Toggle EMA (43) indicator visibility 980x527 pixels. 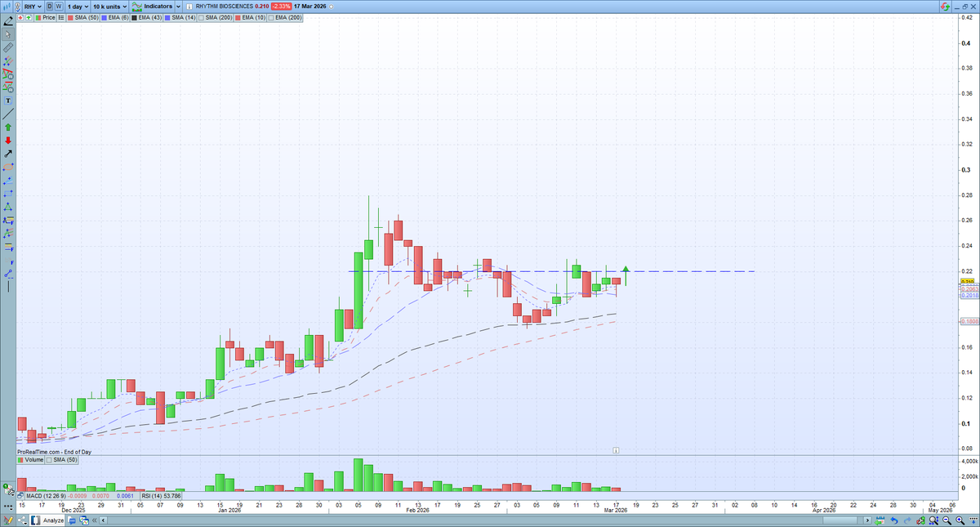click(147, 17)
